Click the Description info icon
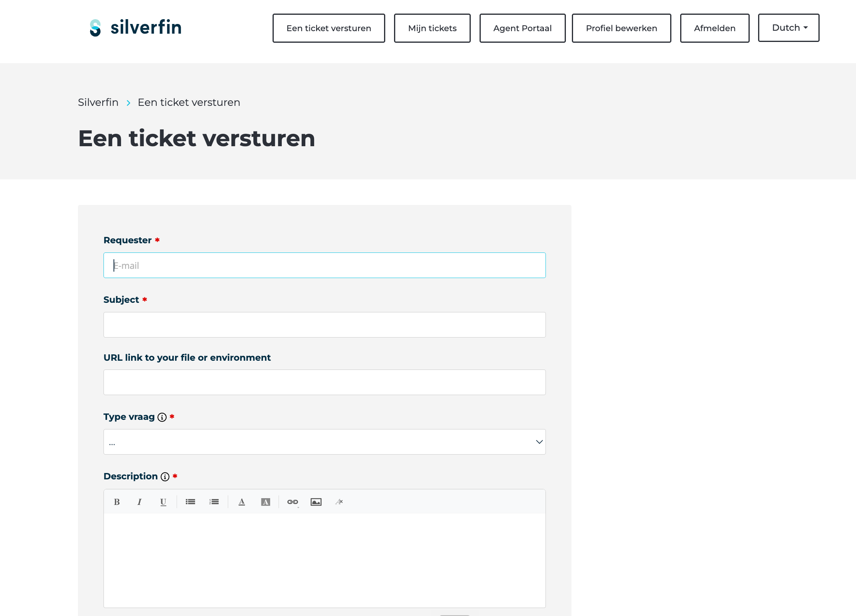Viewport: 856px width, 616px height. (x=165, y=477)
